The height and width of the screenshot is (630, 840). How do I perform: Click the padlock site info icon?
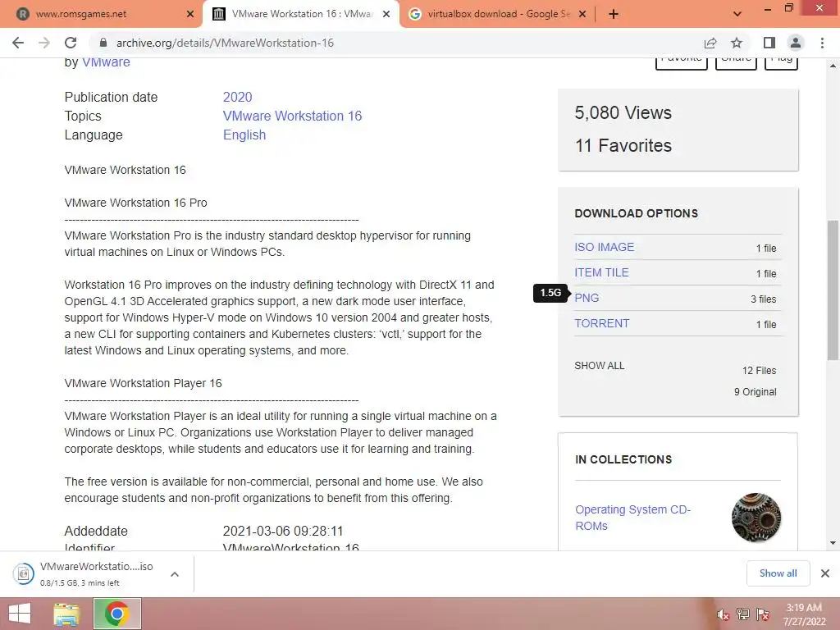coord(103,43)
